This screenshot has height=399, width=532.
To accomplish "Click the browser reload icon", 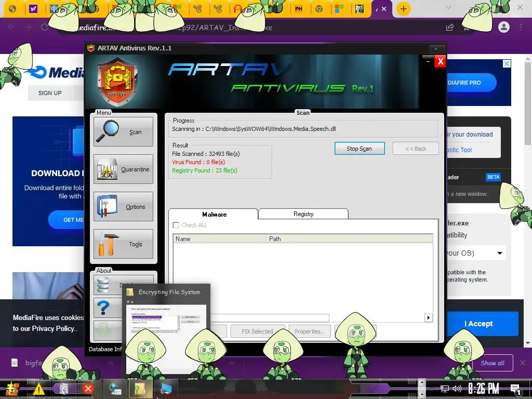I will (45, 27).
